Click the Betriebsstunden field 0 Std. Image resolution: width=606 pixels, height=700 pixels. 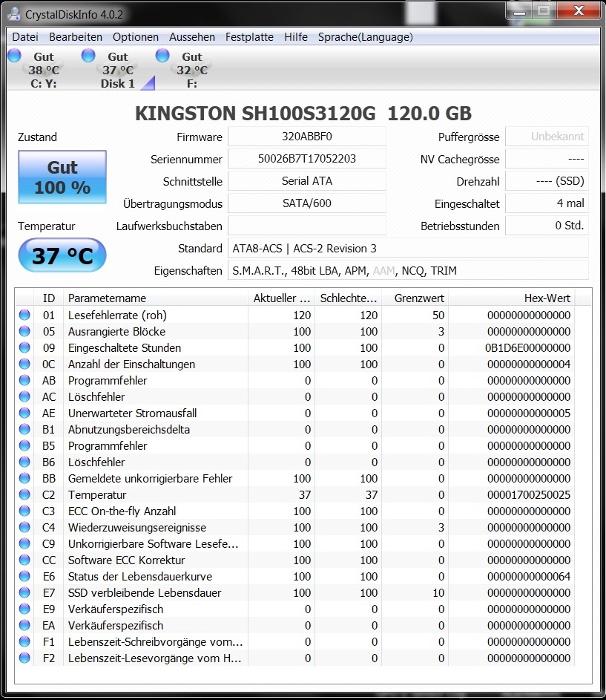pos(547,226)
